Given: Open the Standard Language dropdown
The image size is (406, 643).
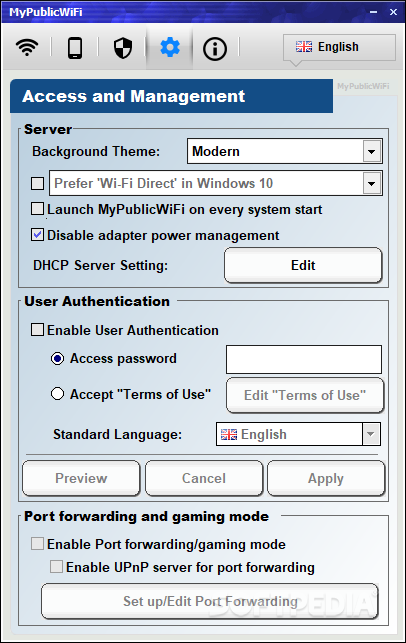Looking at the screenshot, I should point(371,434).
